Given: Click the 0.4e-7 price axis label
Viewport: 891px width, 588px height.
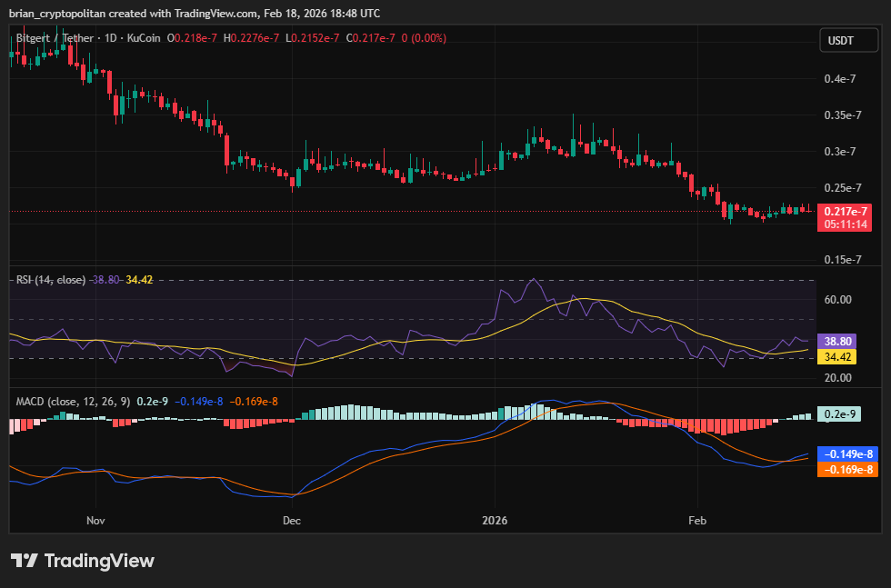Looking at the screenshot, I should [840, 79].
